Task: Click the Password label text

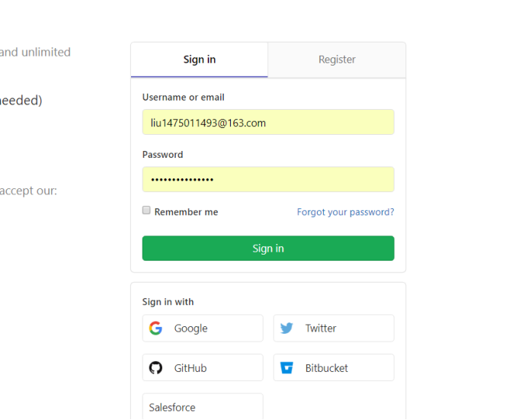Action: (162, 155)
